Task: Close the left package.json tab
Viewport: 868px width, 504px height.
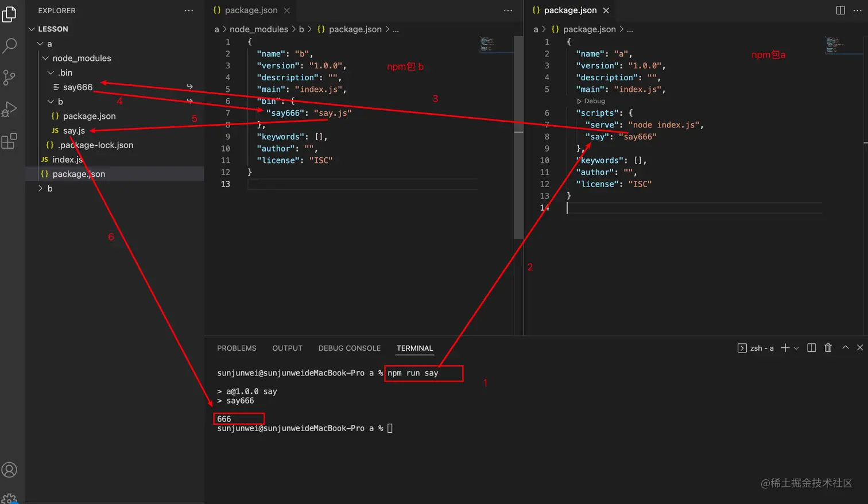Action: pyautogui.click(x=287, y=10)
